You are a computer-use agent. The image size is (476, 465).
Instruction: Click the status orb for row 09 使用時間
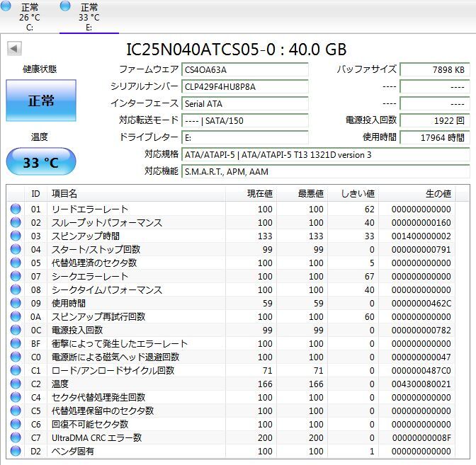coord(16,303)
